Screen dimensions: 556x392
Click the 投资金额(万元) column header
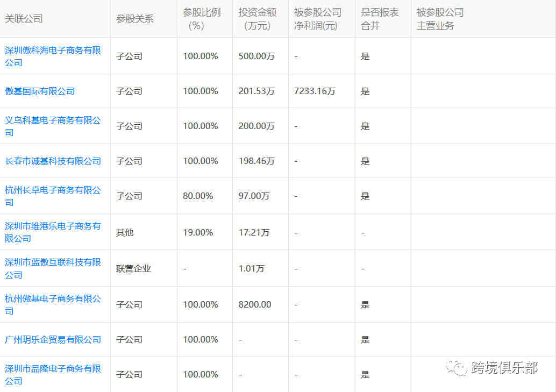click(x=257, y=19)
